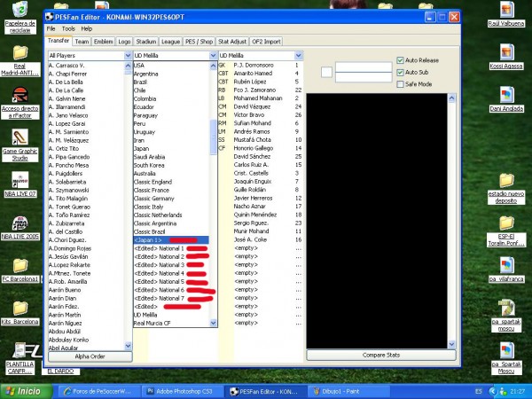Screen dimensions: 532x399
Task: Select the <Japan 1> team entry
Action: point(171,240)
